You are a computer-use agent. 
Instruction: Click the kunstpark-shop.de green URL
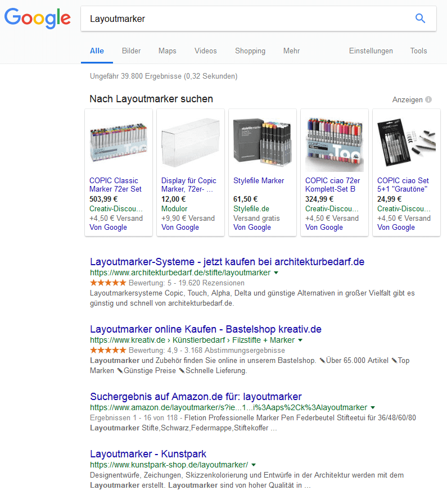coord(169,465)
